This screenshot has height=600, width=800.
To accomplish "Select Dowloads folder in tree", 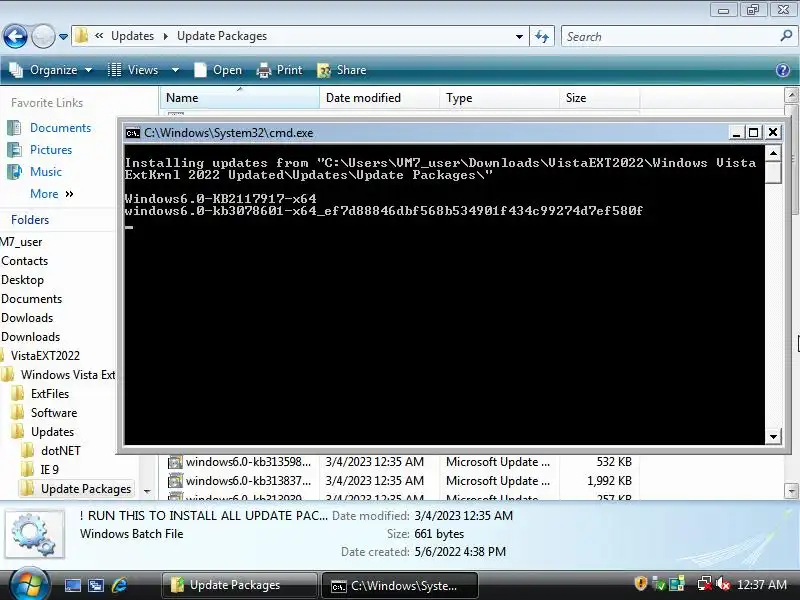I will point(27,318).
